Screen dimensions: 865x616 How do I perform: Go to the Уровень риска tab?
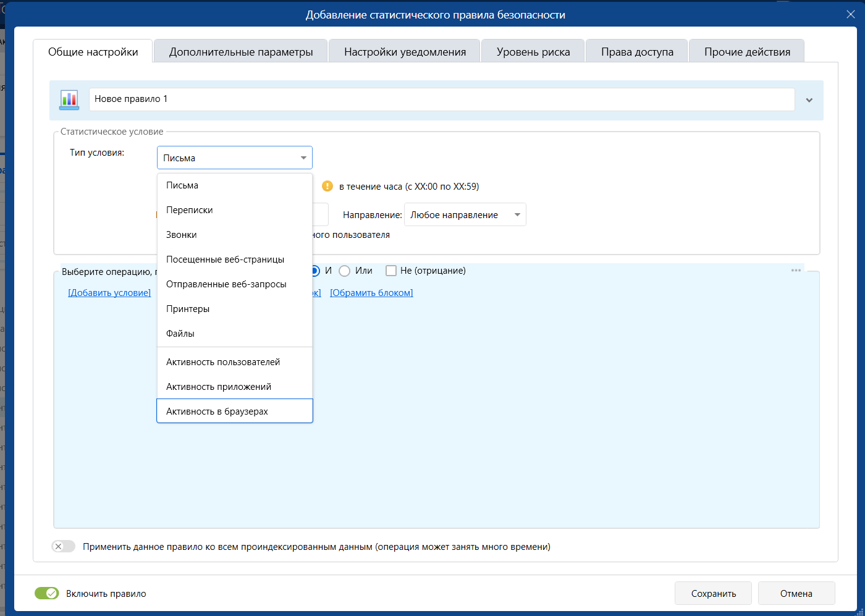tap(533, 52)
